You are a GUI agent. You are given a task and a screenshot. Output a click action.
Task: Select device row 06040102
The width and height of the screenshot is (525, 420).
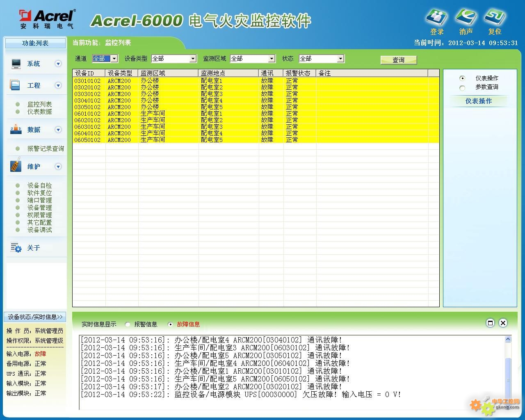[x=256, y=133]
